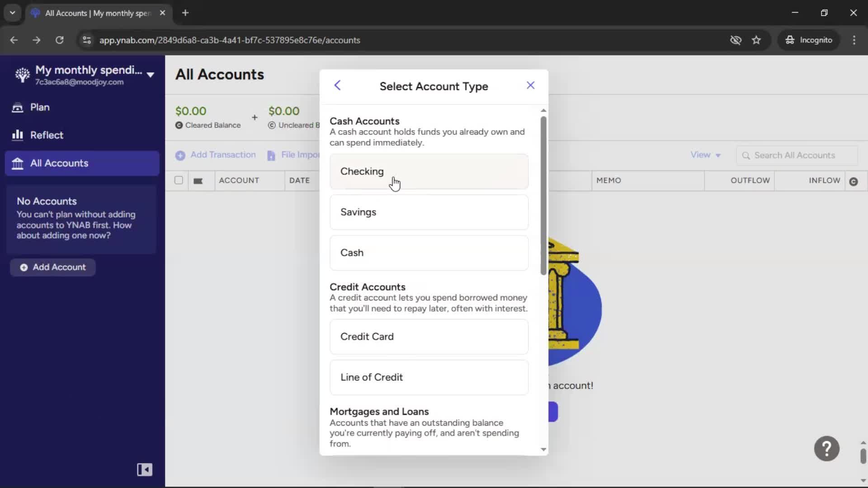868x488 pixels.
Task: Open the View dropdown
Action: 706,155
